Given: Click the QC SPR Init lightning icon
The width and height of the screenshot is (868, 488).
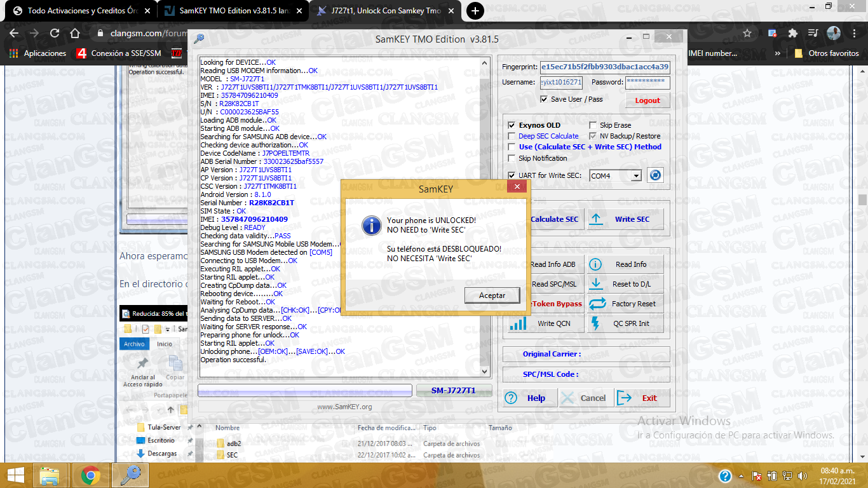Looking at the screenshot, I should tap(595, 323).
